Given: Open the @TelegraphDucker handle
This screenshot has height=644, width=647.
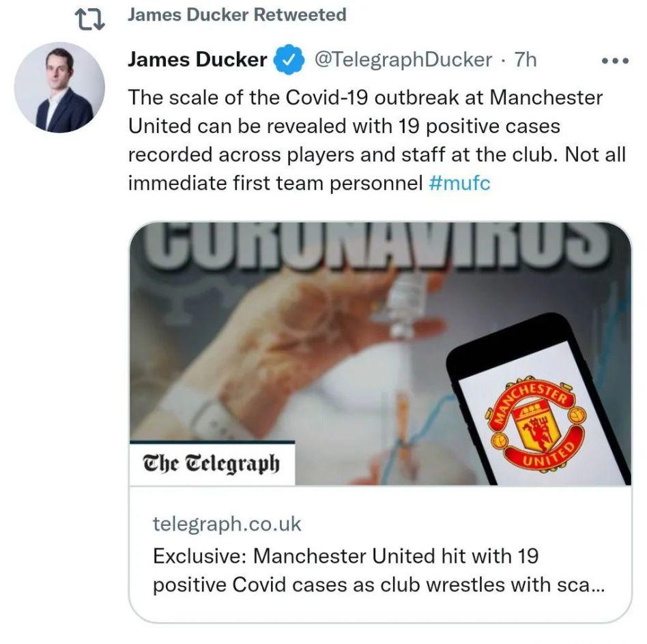Looking at the screenshot, I should point(403,60).
